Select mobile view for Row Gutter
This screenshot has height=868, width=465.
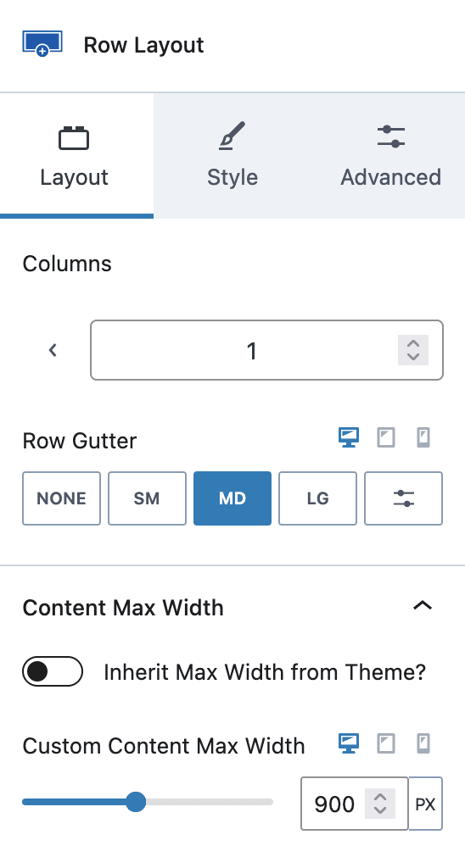(423, 438)
